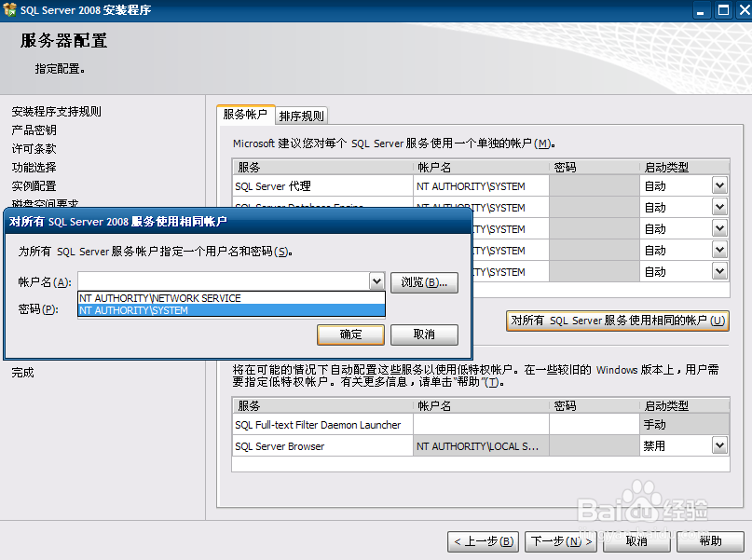Click the 产品密钥 step
The image size is (752, 560).
click(34, 130)
